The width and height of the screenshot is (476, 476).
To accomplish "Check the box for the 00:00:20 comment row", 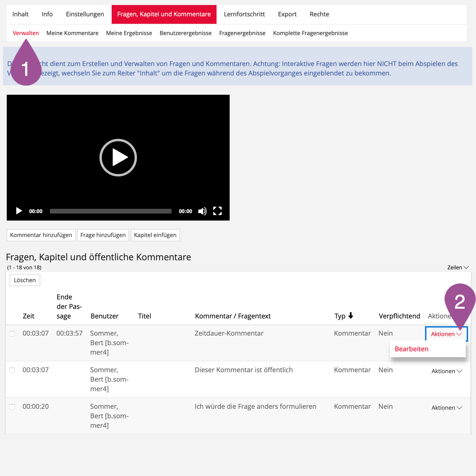I will (x=12, y=407).
